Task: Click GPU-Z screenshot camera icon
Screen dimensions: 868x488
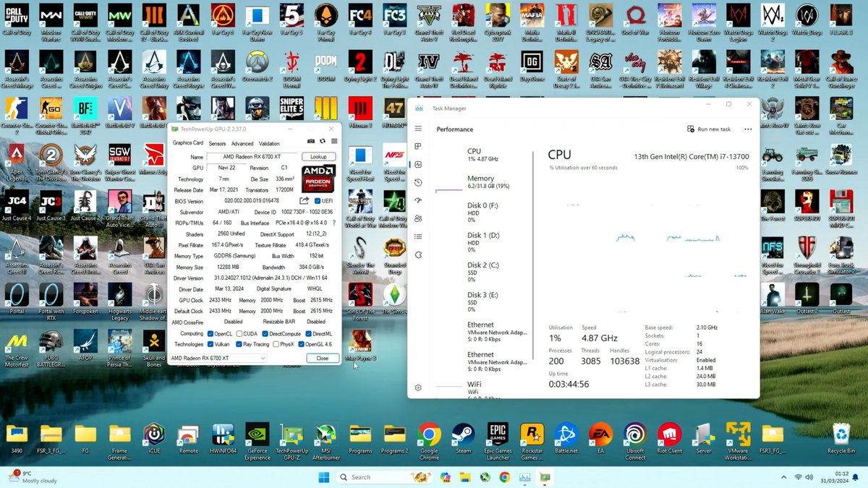Action: [x=311, y=142]
